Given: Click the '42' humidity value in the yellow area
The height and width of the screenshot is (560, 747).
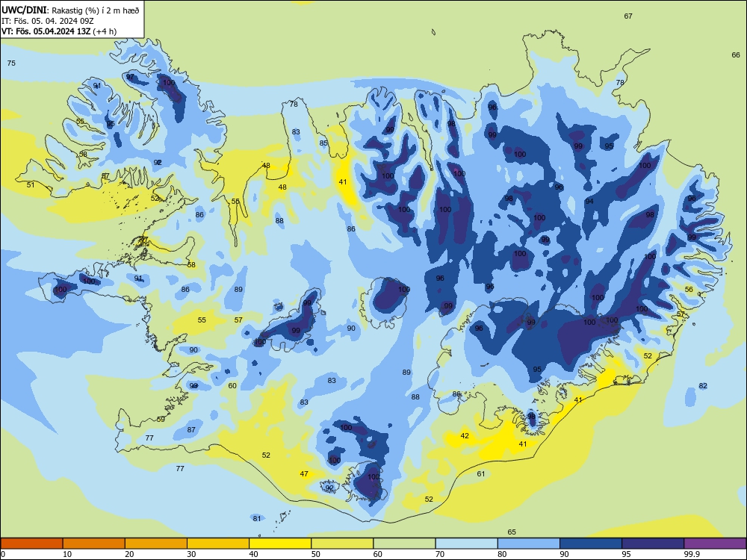Looking at the screenshot, I should coord(465,436).
